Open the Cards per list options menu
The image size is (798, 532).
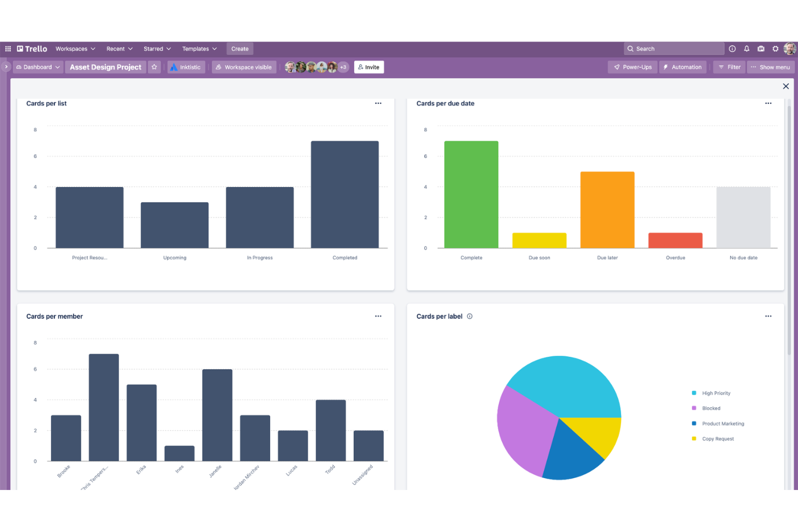(x=378, y=103)
